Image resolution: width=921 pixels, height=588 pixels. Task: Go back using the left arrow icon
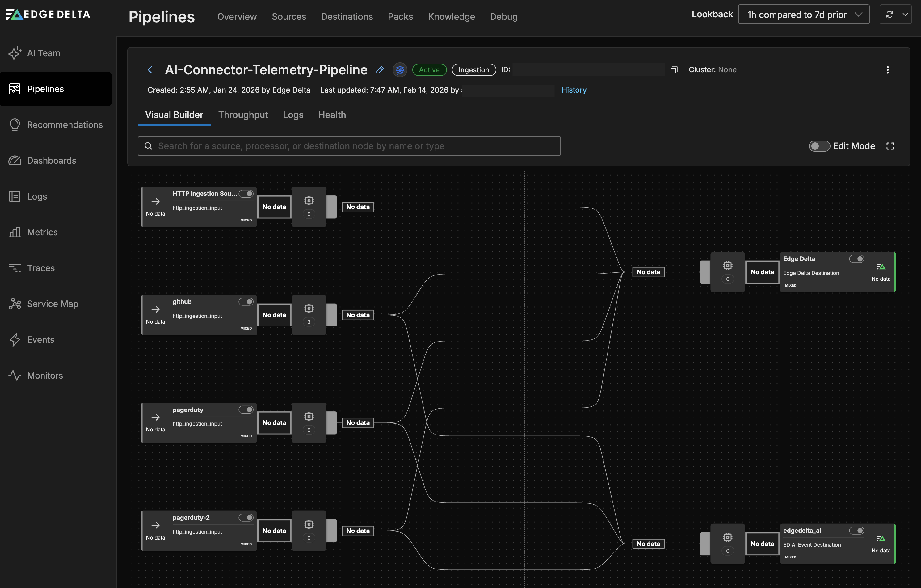[x=150, y=69]
